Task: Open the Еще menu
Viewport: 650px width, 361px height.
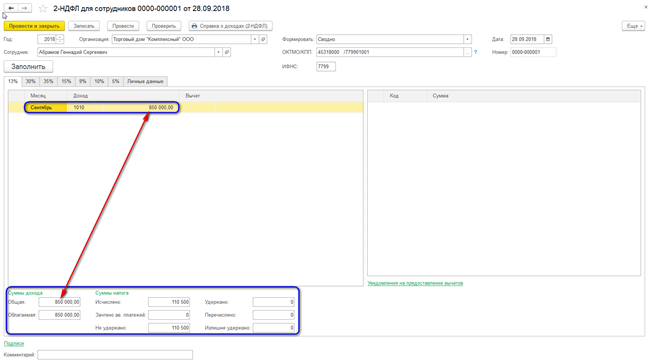Action: coord(633,26)
